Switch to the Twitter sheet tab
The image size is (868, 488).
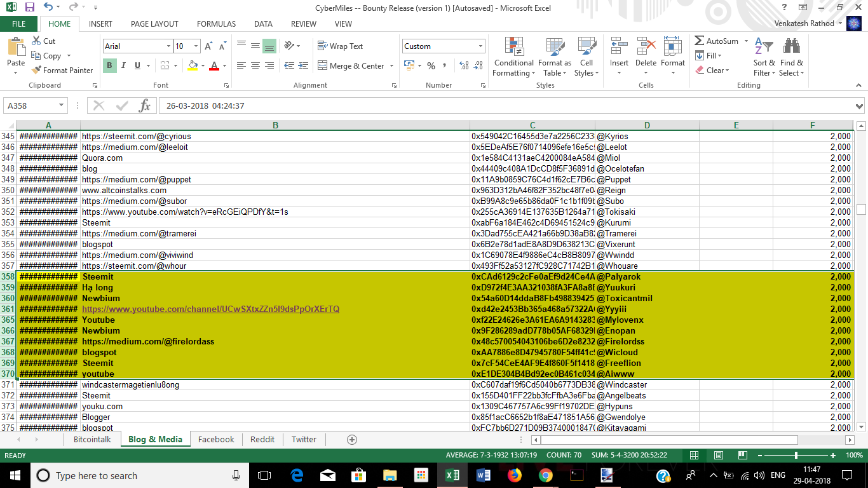pos(304,439)
